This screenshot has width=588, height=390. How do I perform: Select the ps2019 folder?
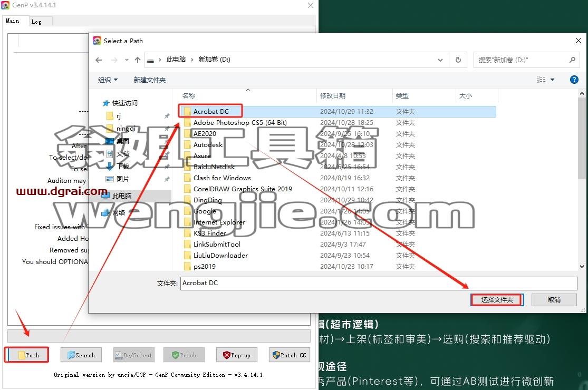[205, 266]
